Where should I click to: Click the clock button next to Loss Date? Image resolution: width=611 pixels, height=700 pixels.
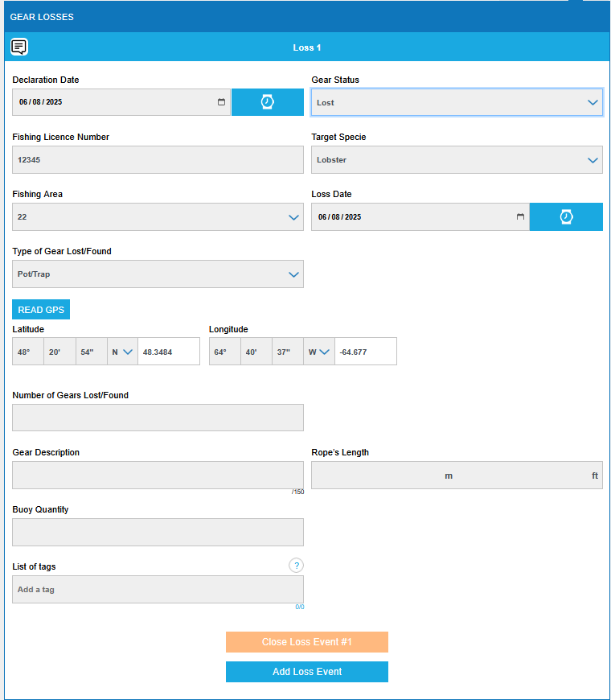point(566,216)
